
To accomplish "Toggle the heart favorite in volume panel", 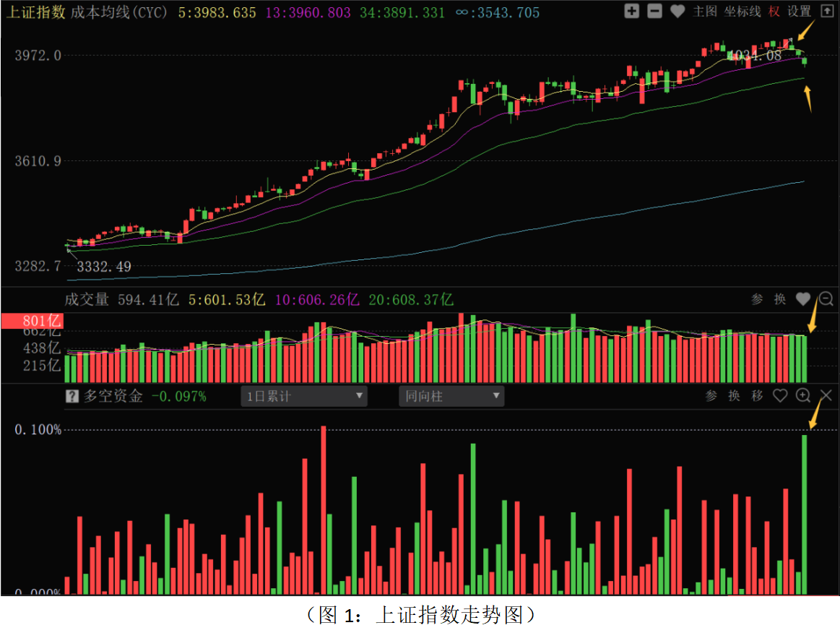I will tap(803, 299).
